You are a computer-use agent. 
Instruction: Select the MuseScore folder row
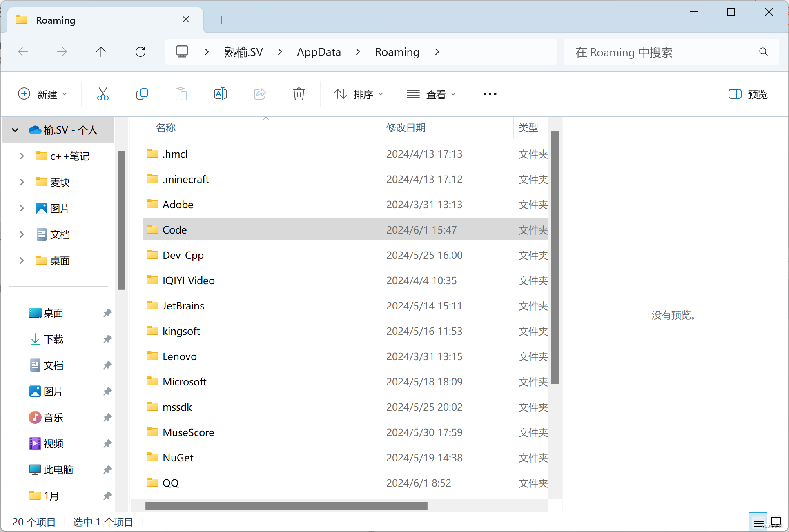(x=345, y=432)
